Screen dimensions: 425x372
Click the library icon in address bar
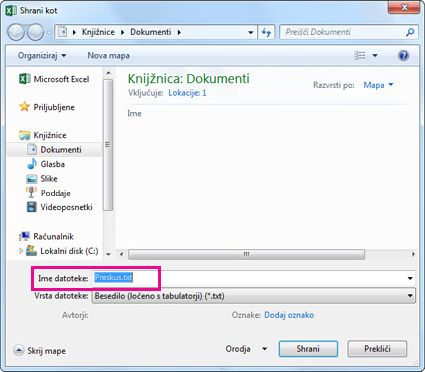62,32
